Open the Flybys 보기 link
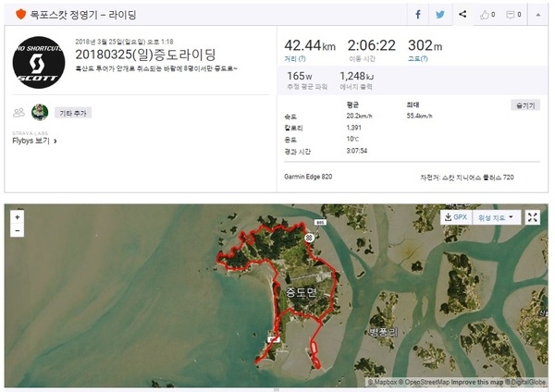Screen dimensions: 555x392 click(35, 141)
